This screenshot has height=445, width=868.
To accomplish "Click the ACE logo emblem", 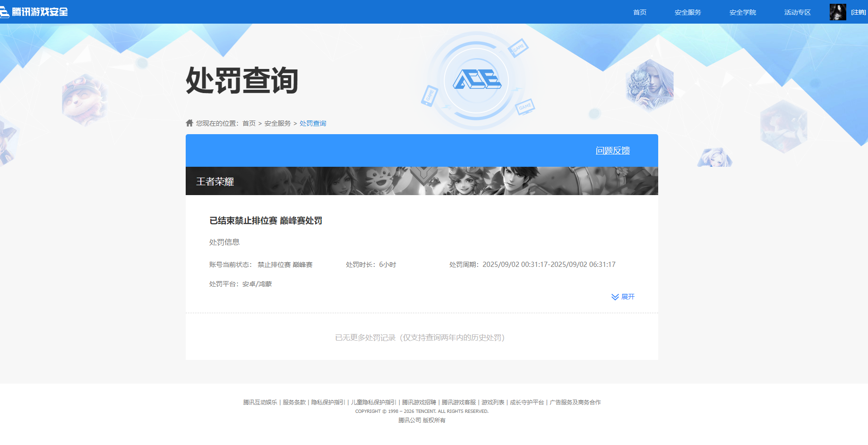I will point(477,79).
